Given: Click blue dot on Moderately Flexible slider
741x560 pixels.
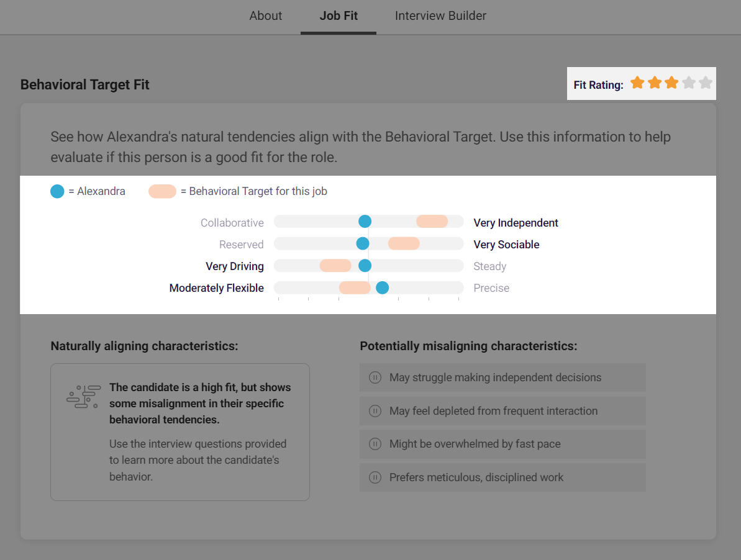Looking at the screenshot, I should coord(382,287).
